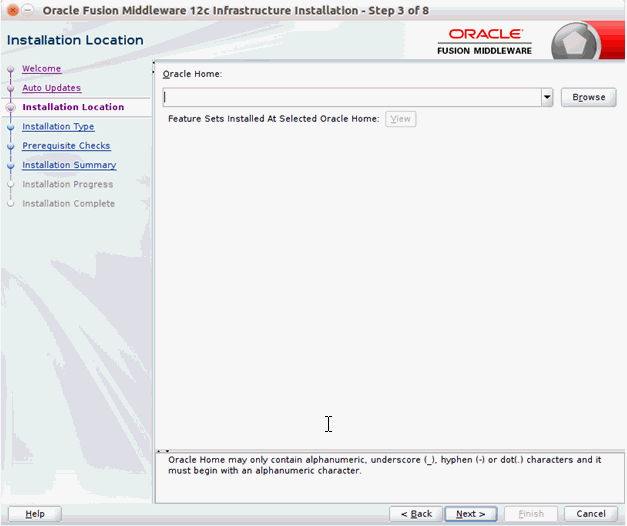Go to the Installation Summary step
627x526 pixels.
[69, 165]
